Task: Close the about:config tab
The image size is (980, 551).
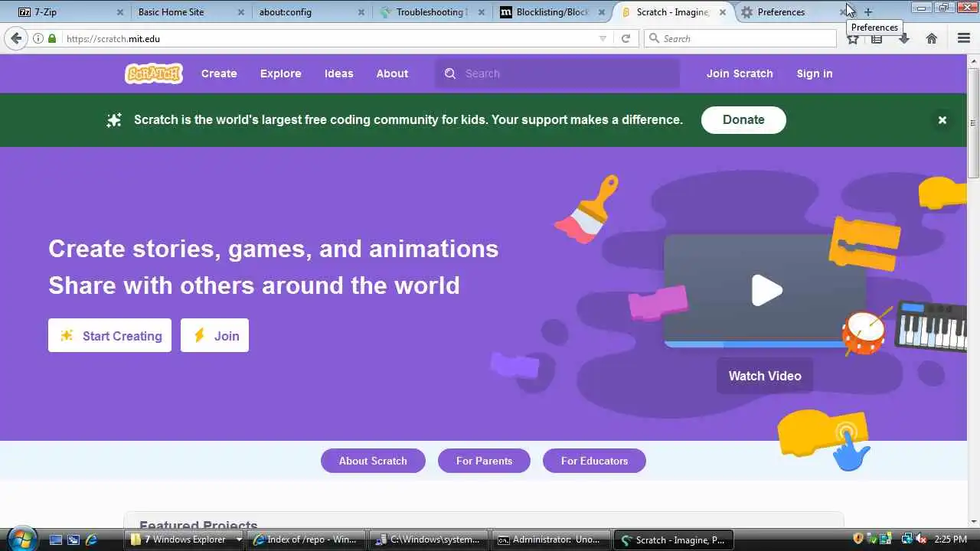Action: (x=361, y=12)
